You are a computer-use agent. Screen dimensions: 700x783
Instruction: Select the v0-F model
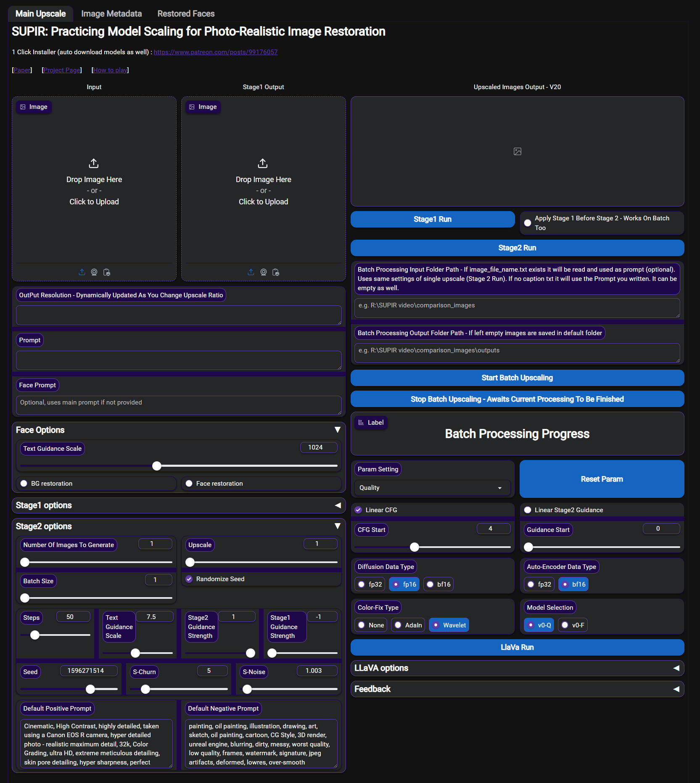tap(573, 625)
